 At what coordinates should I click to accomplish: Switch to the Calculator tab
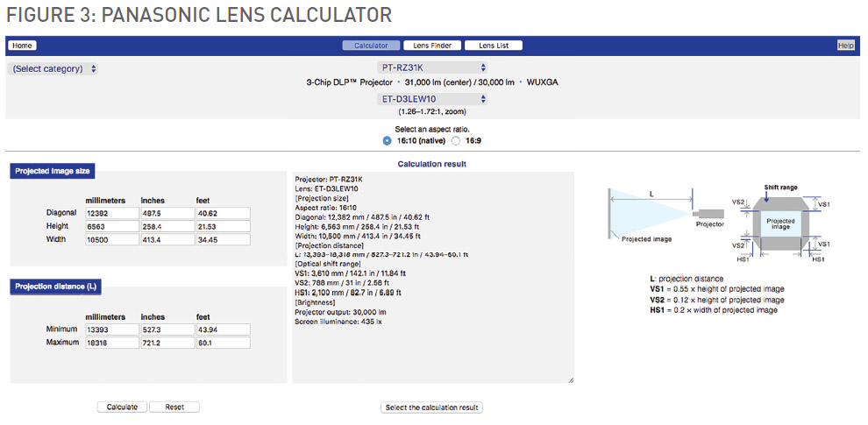[371, 46]
